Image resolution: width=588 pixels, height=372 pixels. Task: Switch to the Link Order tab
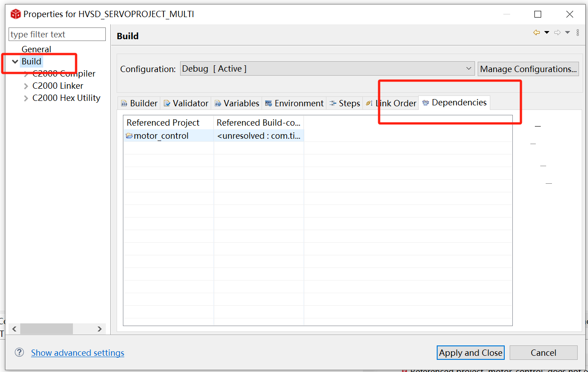click(x=391, y=103)
